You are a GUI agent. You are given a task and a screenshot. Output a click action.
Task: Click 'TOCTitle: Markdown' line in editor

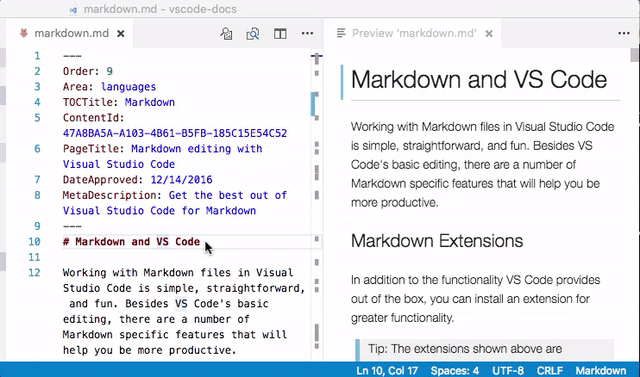119,102
